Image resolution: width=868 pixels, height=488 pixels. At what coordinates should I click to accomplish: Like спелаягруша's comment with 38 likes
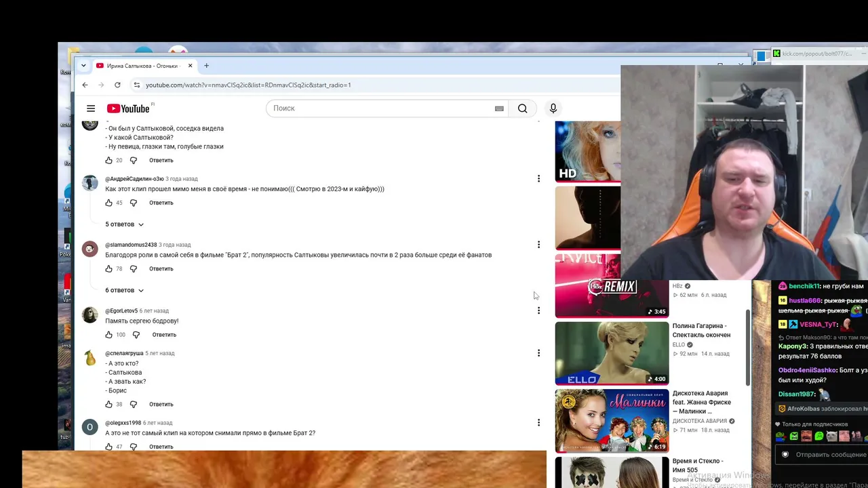coord(108,405)
